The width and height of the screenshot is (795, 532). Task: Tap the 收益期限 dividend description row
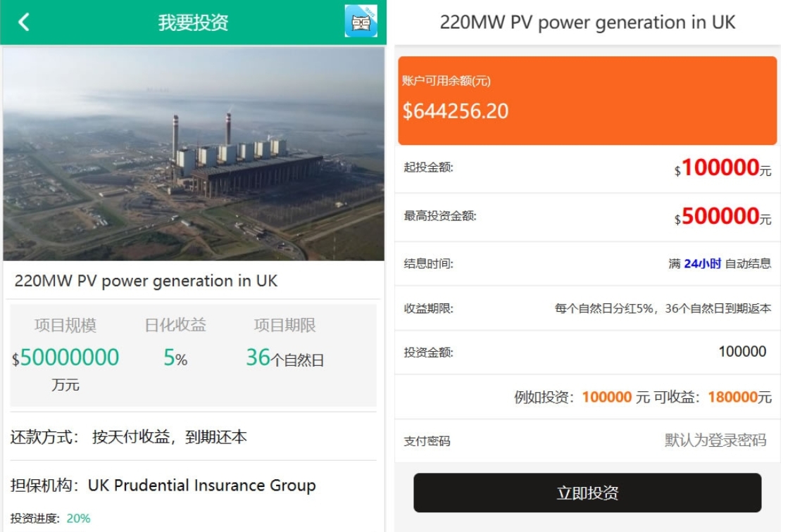pyautogui.click(x=587, y=308)
